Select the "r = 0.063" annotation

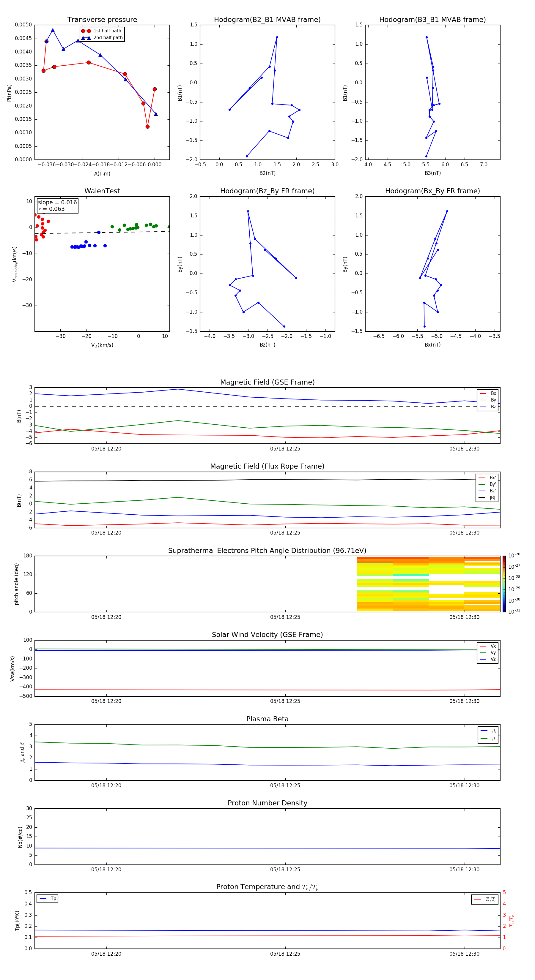coord(51,209)
